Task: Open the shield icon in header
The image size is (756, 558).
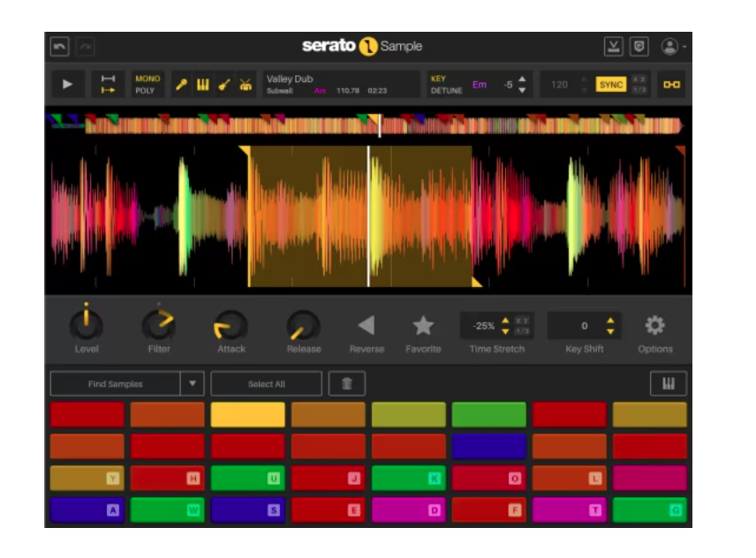Action: [639, 47]
